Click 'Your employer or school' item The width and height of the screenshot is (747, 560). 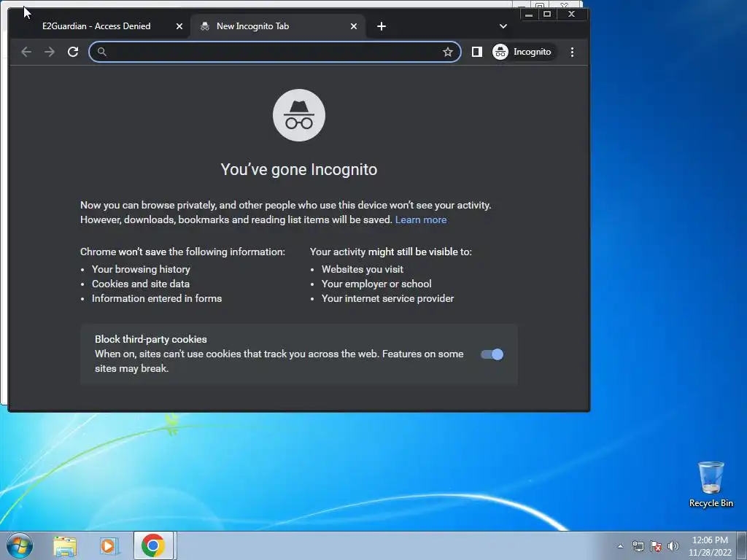click(376, 284)
